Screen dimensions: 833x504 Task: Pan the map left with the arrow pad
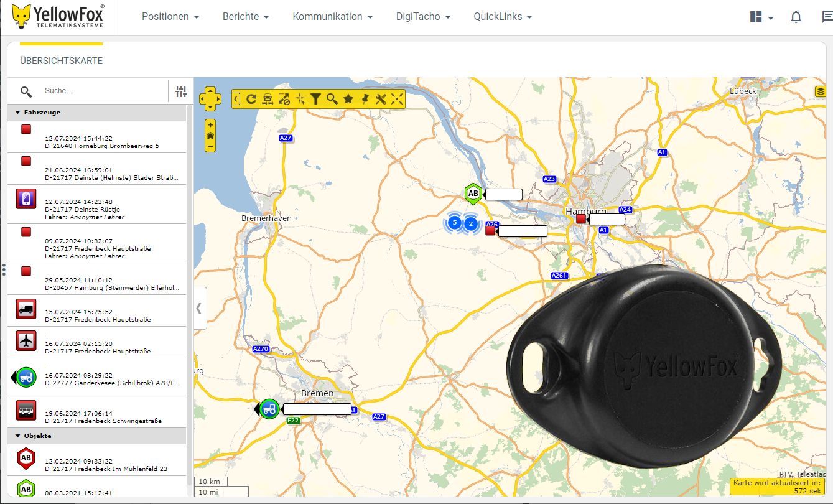coord(203,98)
